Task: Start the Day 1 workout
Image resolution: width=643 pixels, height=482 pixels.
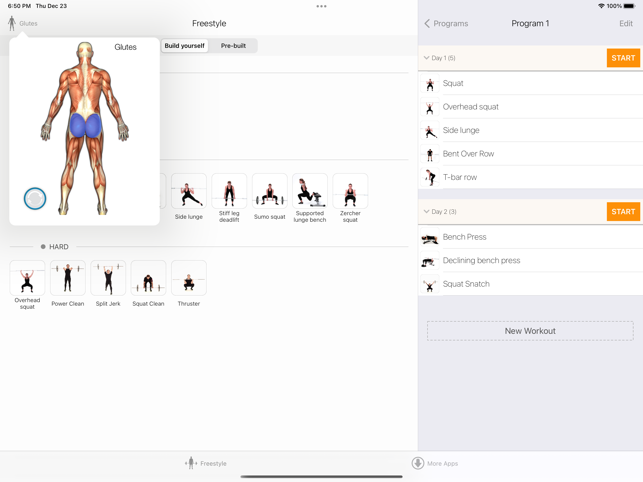Action: [622, 58]
